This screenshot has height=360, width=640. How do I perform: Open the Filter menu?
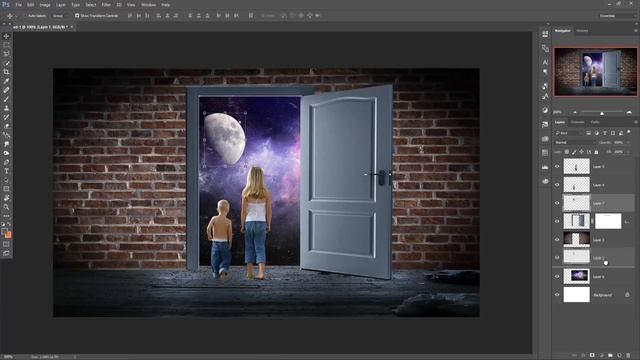point(106,5)
